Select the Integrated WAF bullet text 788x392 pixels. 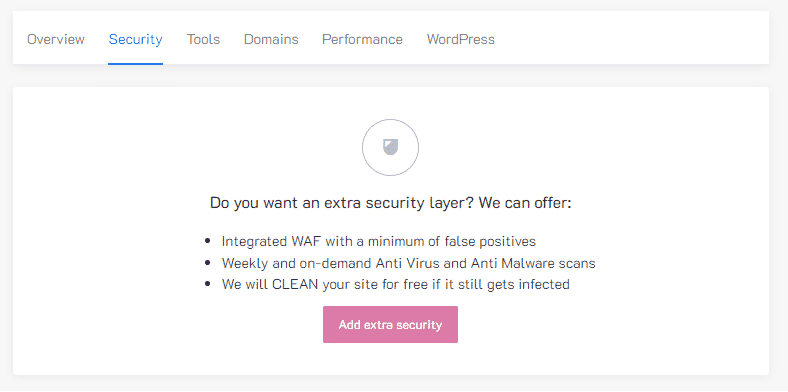coord(378,241)
